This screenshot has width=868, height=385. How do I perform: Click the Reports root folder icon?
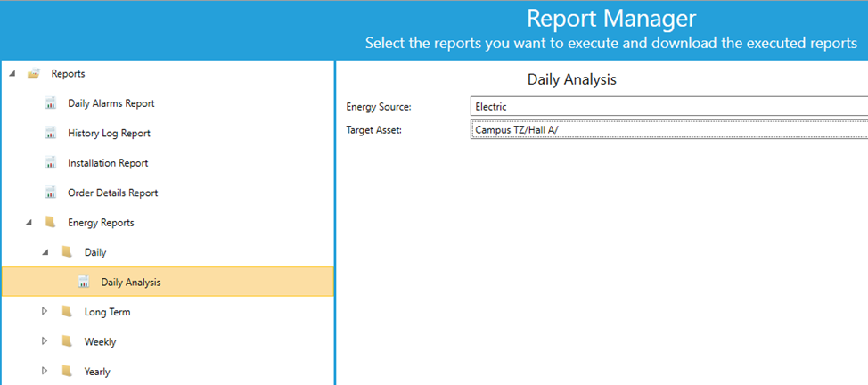pos(34,73)
